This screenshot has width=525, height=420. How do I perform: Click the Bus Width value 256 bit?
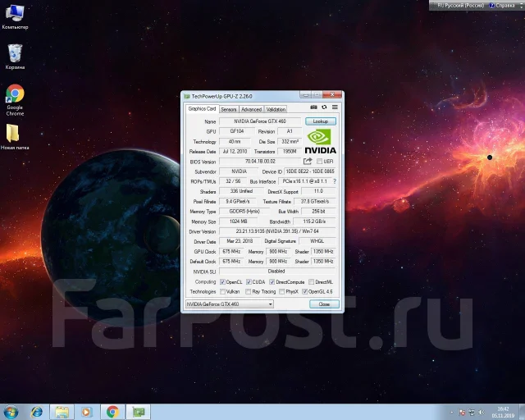pyautogui.click(x=318, y=212)
